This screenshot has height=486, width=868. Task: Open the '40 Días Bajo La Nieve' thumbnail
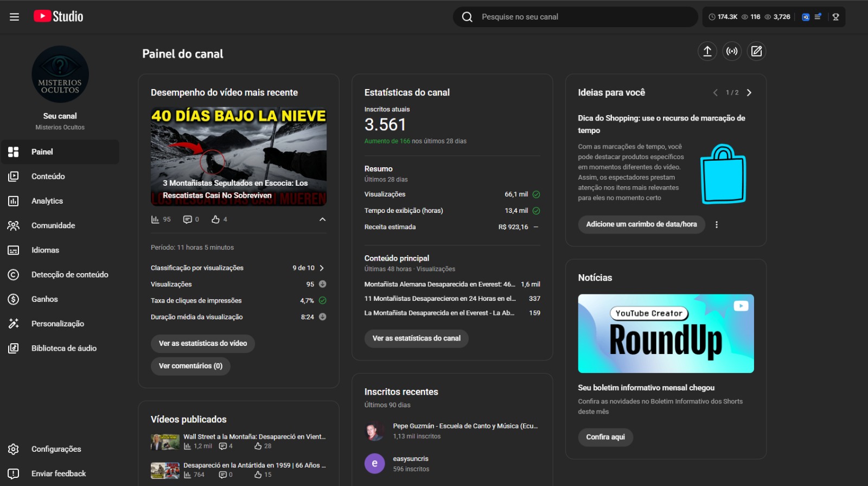click(x=239, y=156)
